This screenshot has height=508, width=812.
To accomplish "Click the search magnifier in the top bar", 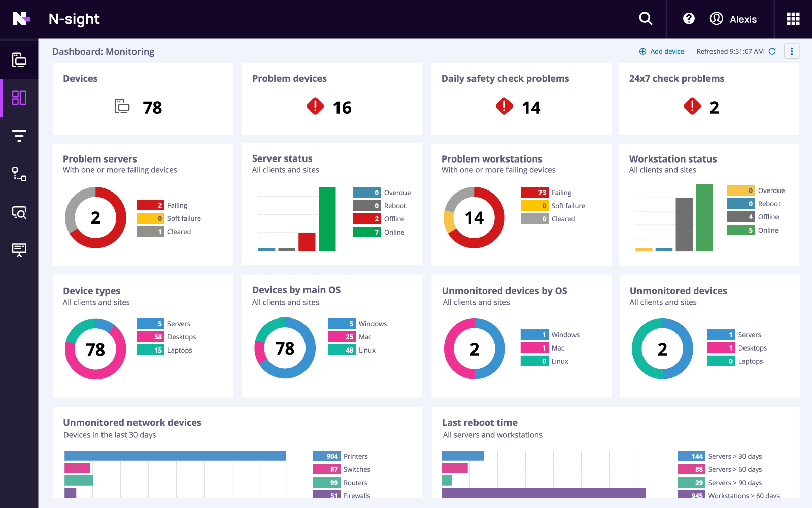I will 645,18.
